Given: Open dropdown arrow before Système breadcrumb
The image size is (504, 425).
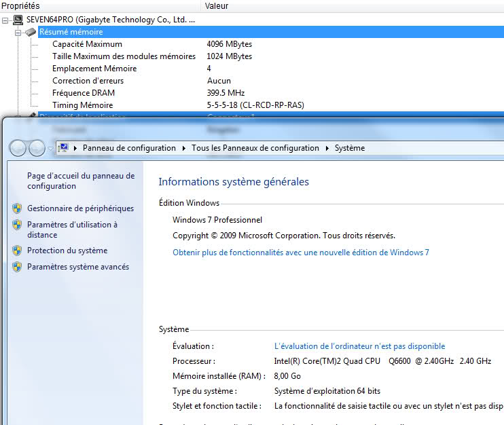Looking at the screenshot, I should pos(327,148).
